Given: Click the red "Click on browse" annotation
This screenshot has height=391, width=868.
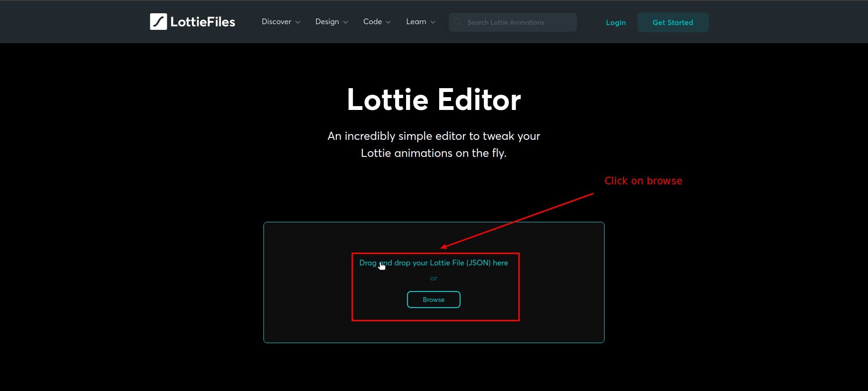Looking at the screenshot, I should coord(643,181).
